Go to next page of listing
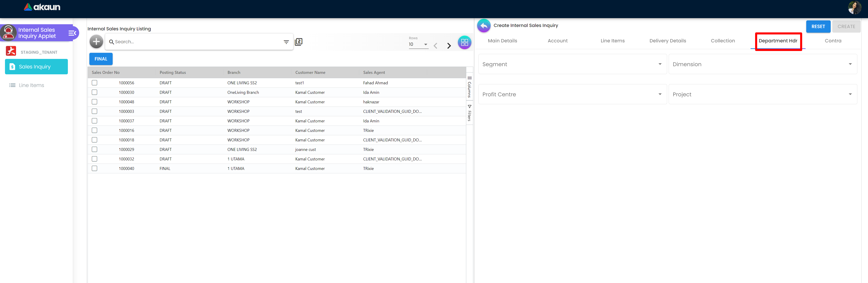The image size is (868, 283). (x=449, y=46)
